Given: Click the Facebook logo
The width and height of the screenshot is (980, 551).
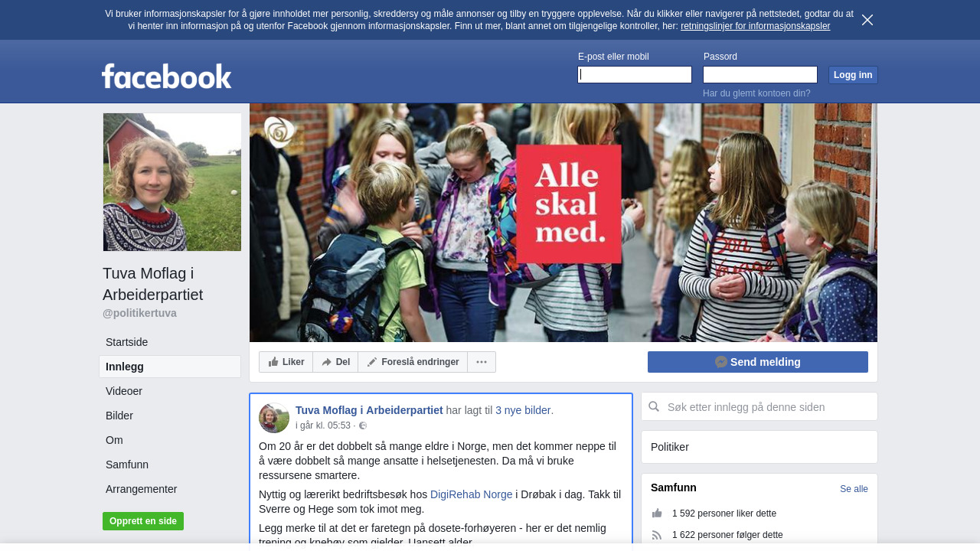Looking at the screenshot, I should point(167,77).
